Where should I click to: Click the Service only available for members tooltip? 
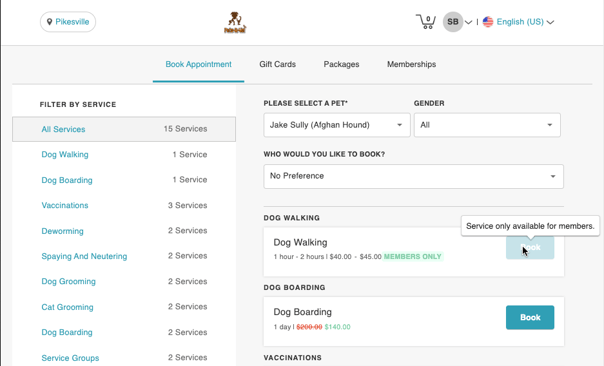pos(530,226)
